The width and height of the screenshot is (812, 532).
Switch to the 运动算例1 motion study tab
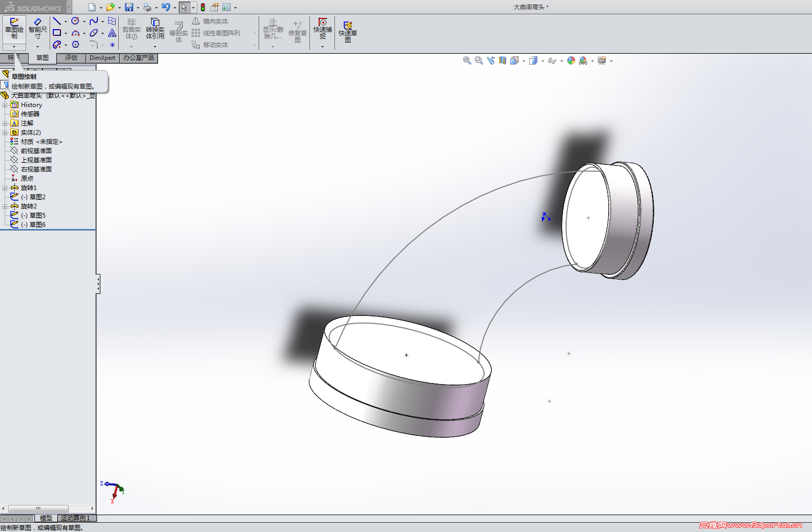[76, 518]
